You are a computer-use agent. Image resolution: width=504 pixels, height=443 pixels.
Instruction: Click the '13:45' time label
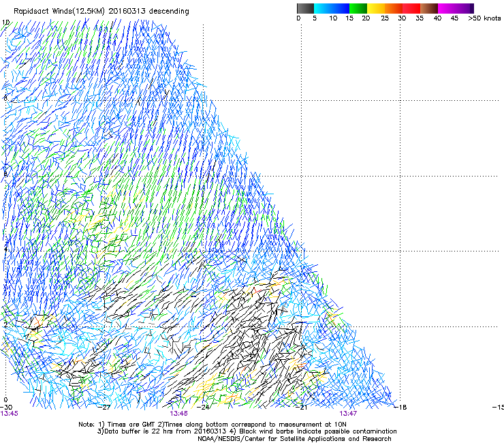tap(9, 414)
